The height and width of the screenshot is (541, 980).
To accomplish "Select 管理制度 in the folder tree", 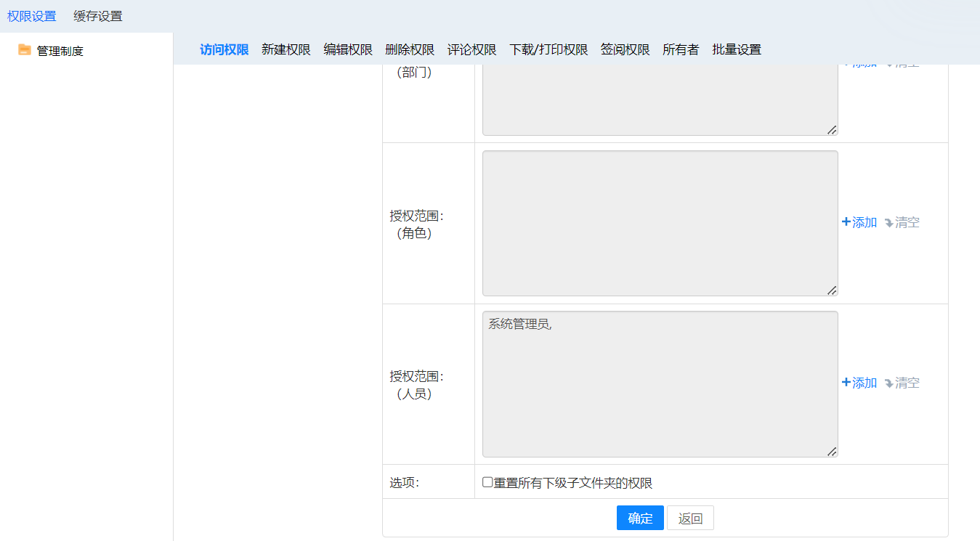I will (60, 52).
